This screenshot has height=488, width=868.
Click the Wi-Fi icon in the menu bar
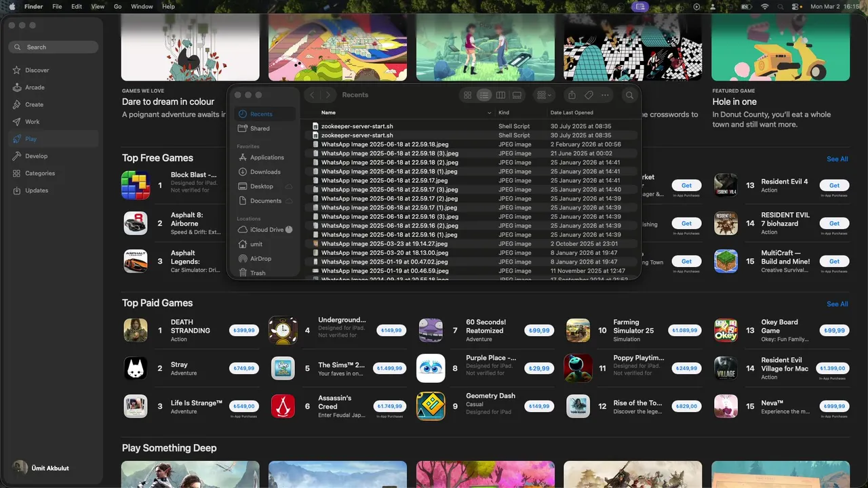tap(765, 6)
